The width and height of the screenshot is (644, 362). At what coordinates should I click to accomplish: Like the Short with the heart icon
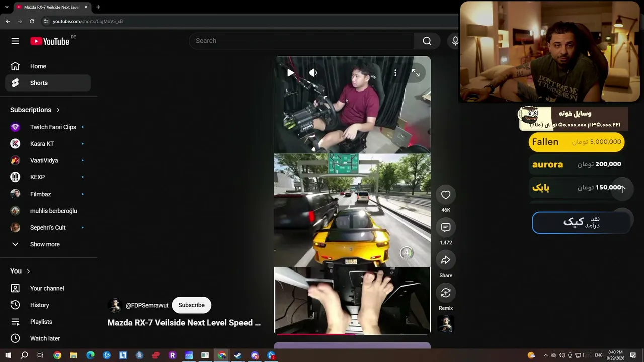(x=446, y=195)
